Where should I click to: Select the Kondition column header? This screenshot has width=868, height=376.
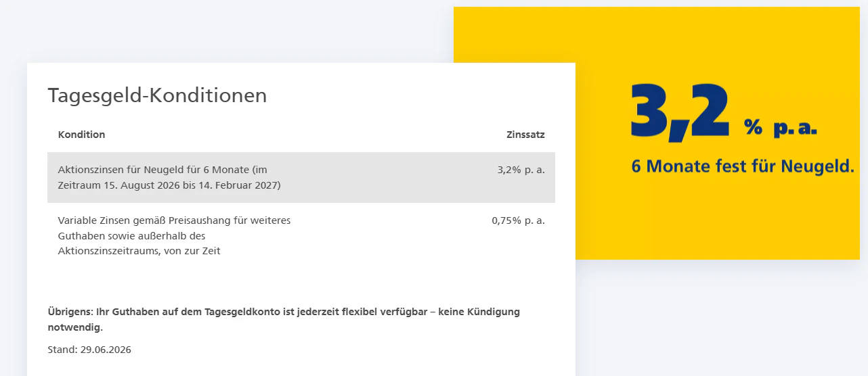81,135
